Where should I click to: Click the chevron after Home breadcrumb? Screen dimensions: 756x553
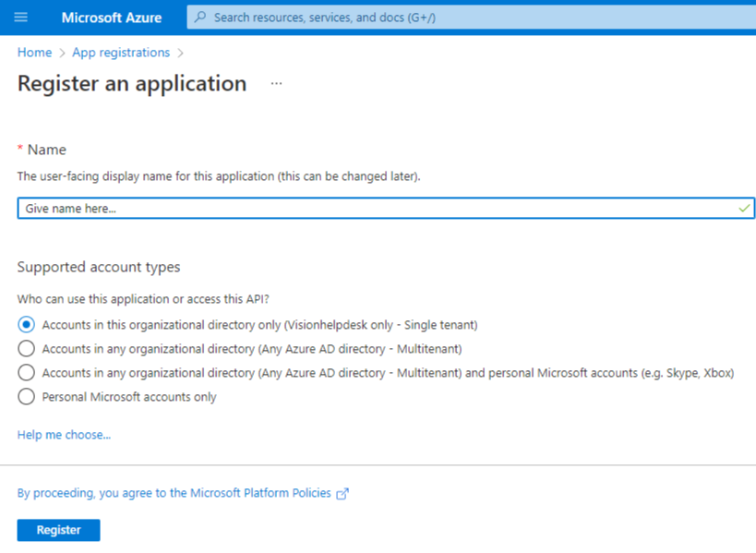[x=62, y=53]
